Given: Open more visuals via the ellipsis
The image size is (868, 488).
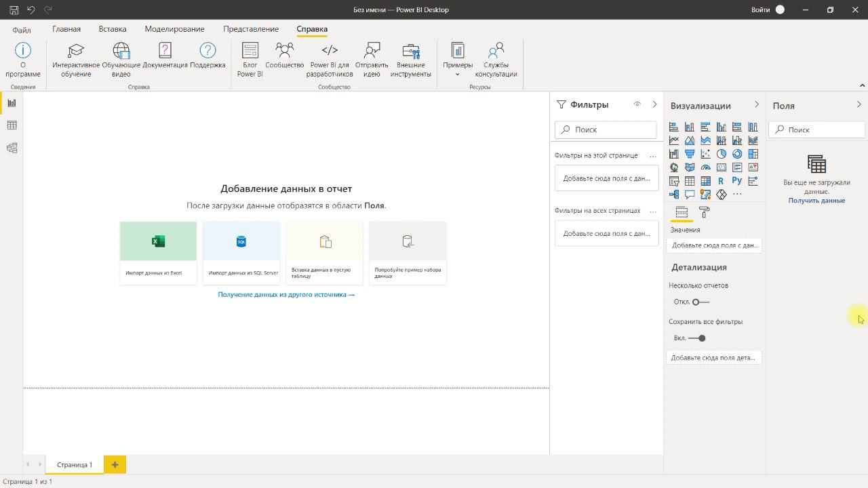Looking at the screenshot, I should [737, 195].
